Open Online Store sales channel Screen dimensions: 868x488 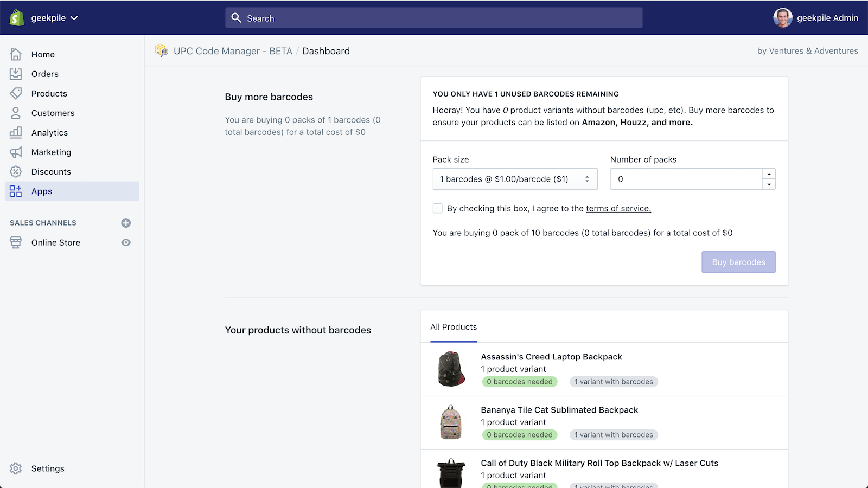tap(56, 242)
